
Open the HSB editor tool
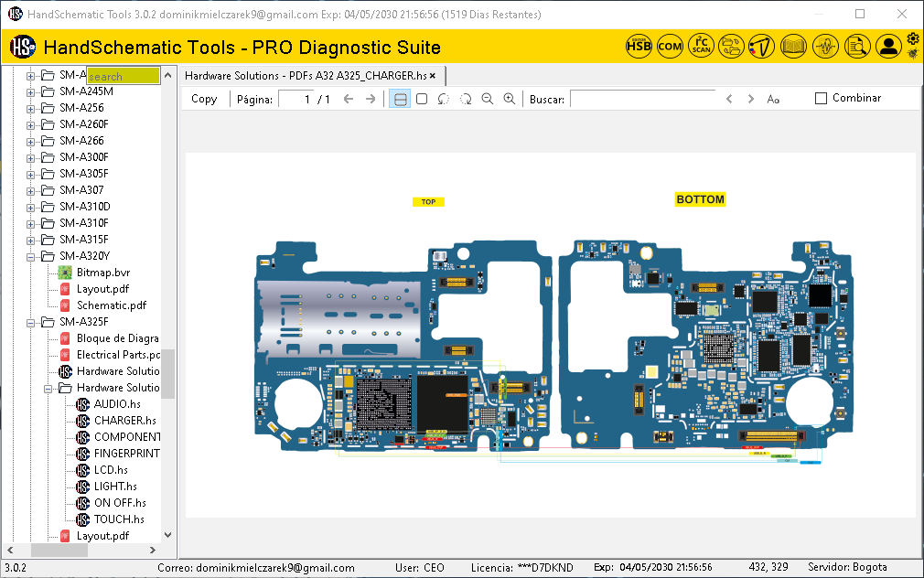(639, 46)
